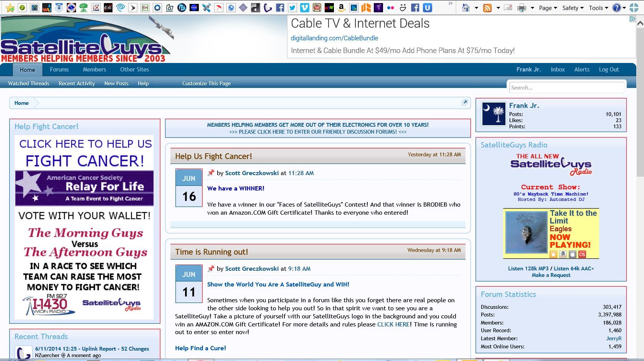Open the NASA favorite icon

194,8
